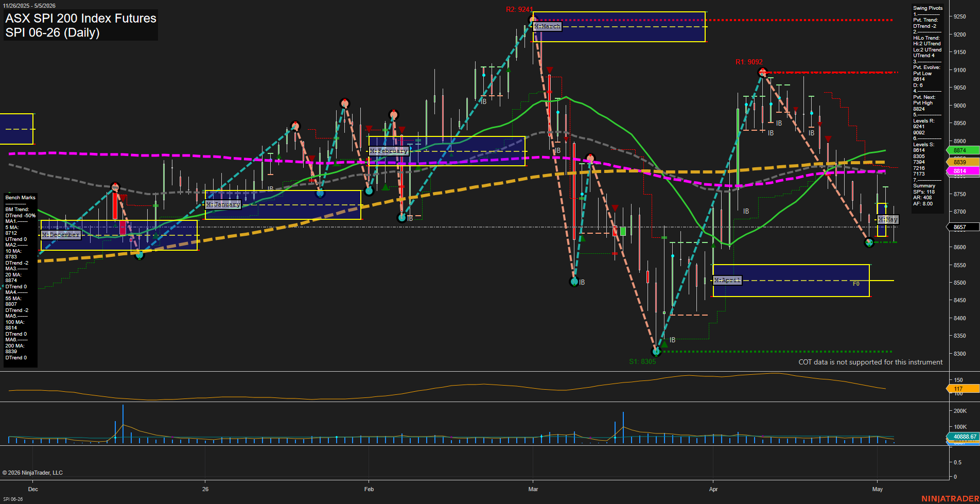Click 'AR: 408' summary line
This screenshot has width=980, height=504.
(x=922, y=198)
